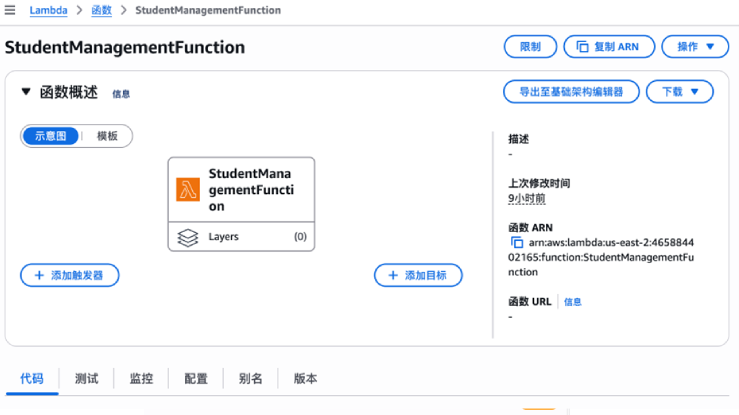
Task: Click the copy icon beside function ARN
Action: [517, 243]
